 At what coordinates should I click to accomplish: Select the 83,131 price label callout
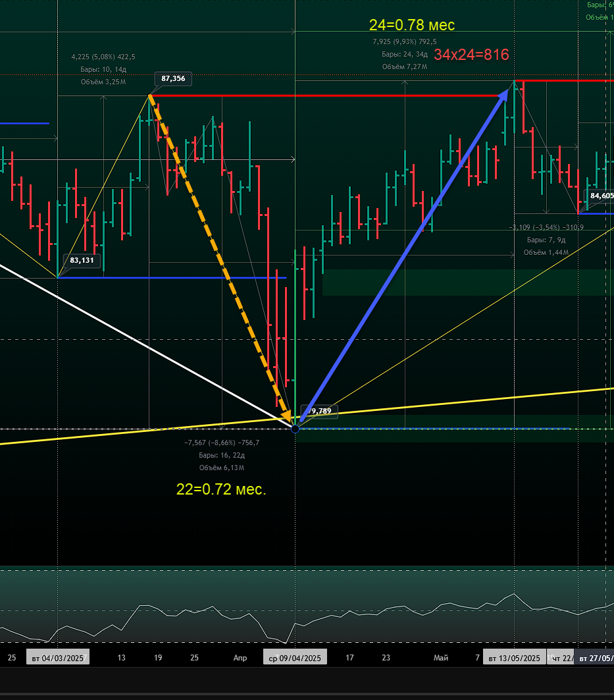point(82,260)
